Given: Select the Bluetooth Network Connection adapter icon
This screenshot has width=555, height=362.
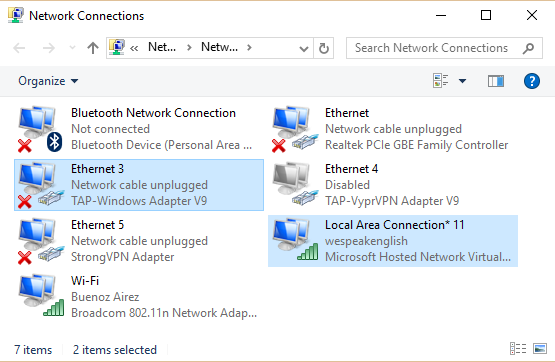Looking at the screenshot, I should click(x=40, y=129).
